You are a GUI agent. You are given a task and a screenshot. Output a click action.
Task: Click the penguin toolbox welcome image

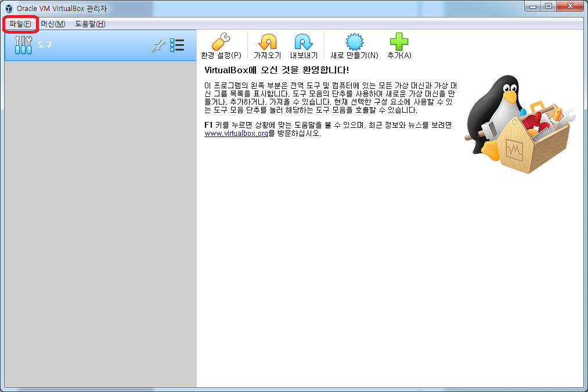point(520,124)
